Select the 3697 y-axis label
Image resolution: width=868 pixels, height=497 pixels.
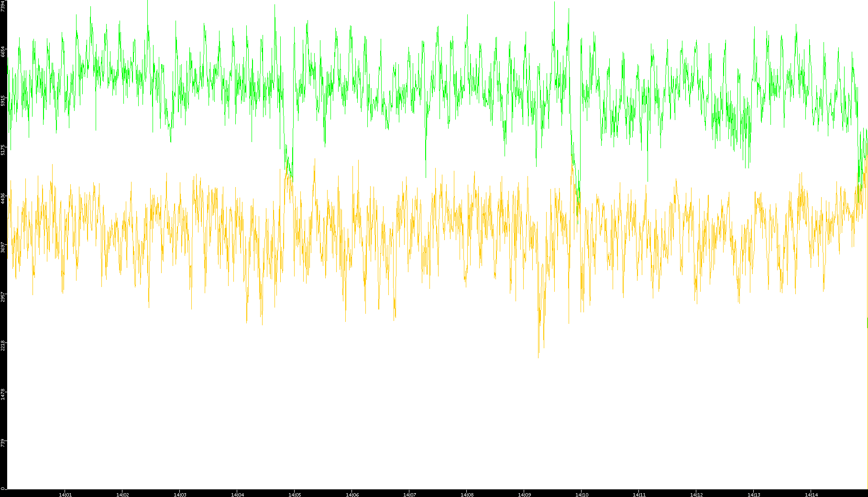tap(3, 247)
